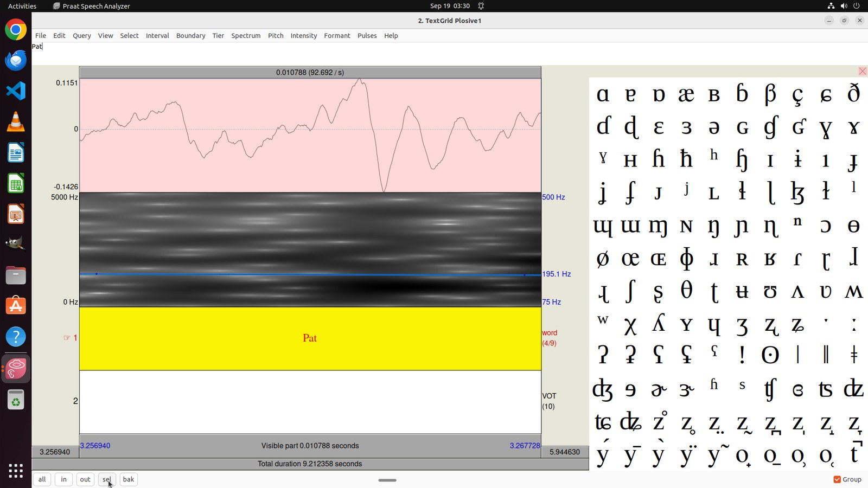Insert the esh ʃ IPA symbol
Image resolution: width=868 pixels, height=488 pixels.
click(630, 291)
